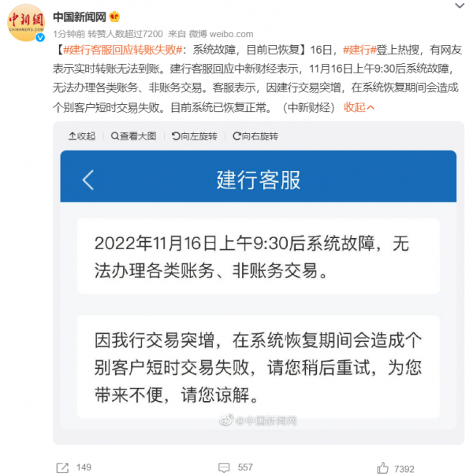
Task: Click the blue verified V badge
Action: [40, 37]
